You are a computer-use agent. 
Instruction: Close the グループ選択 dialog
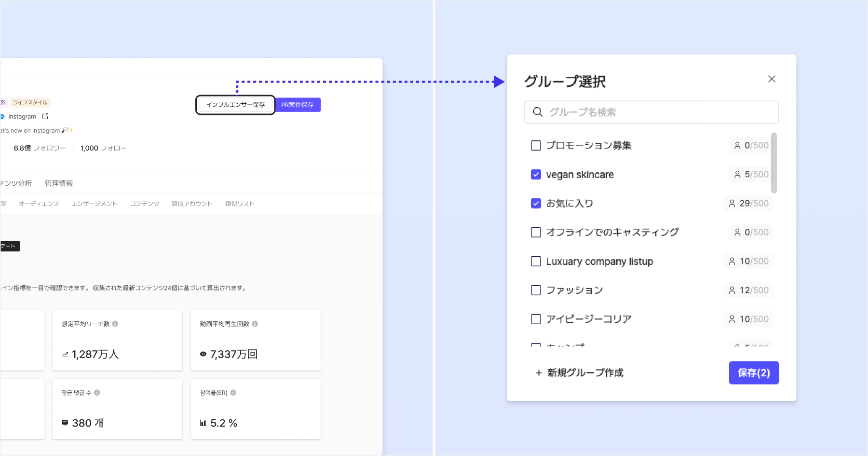[772, 79]
